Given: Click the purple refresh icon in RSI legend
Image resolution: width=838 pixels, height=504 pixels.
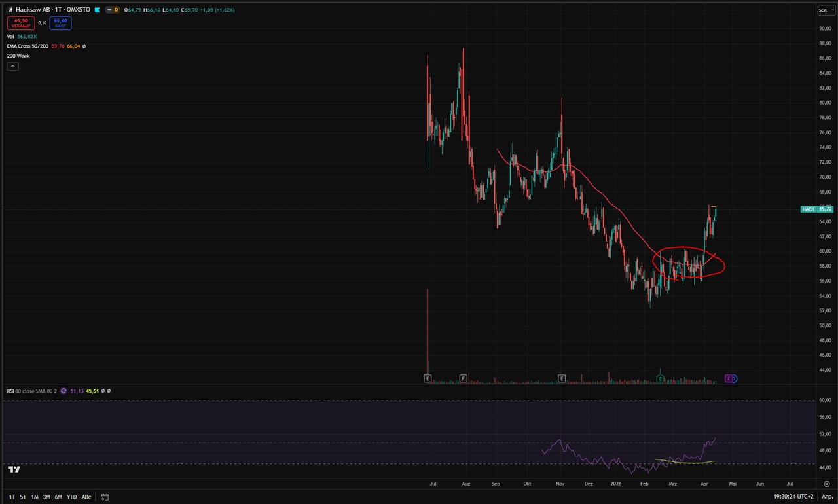Looking at the screenshot, I should click(x=64, y=391).
